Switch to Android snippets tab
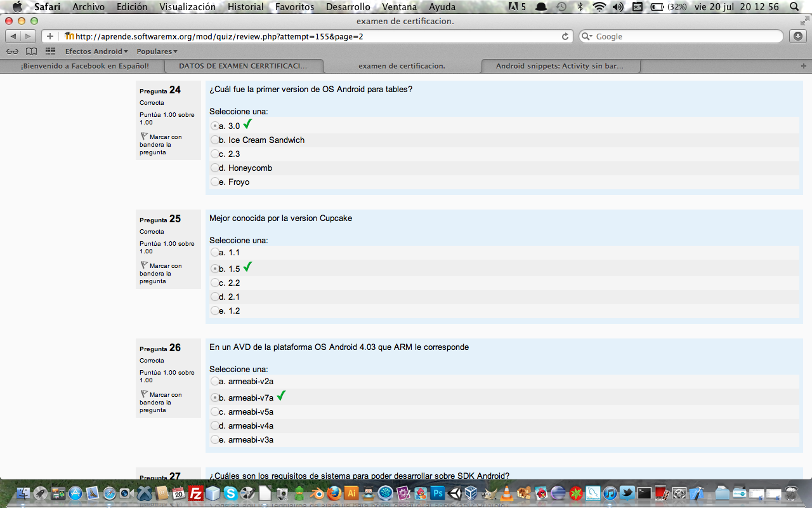 (560, 66)
